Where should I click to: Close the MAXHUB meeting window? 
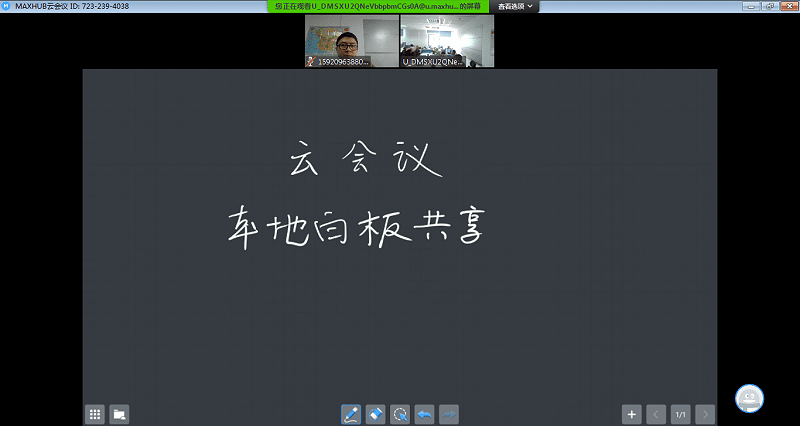790,6
